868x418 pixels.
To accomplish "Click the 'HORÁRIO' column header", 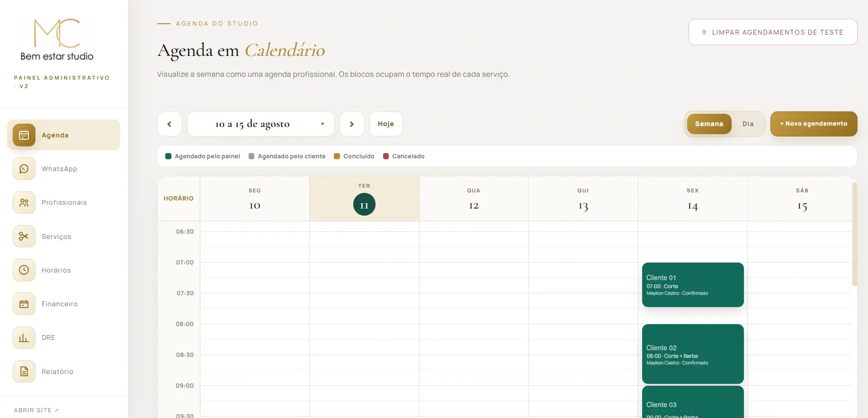I will (179, 199).
